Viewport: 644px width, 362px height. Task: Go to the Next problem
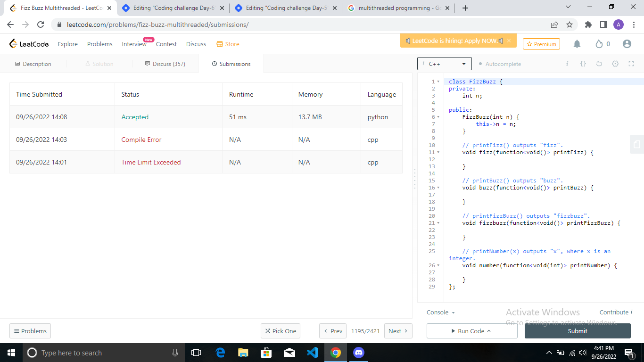398,331
